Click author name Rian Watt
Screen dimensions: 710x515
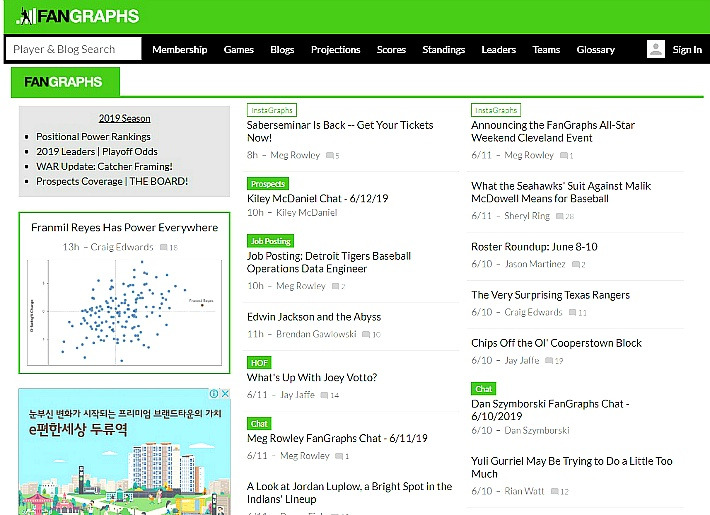(x=524, y=491)
